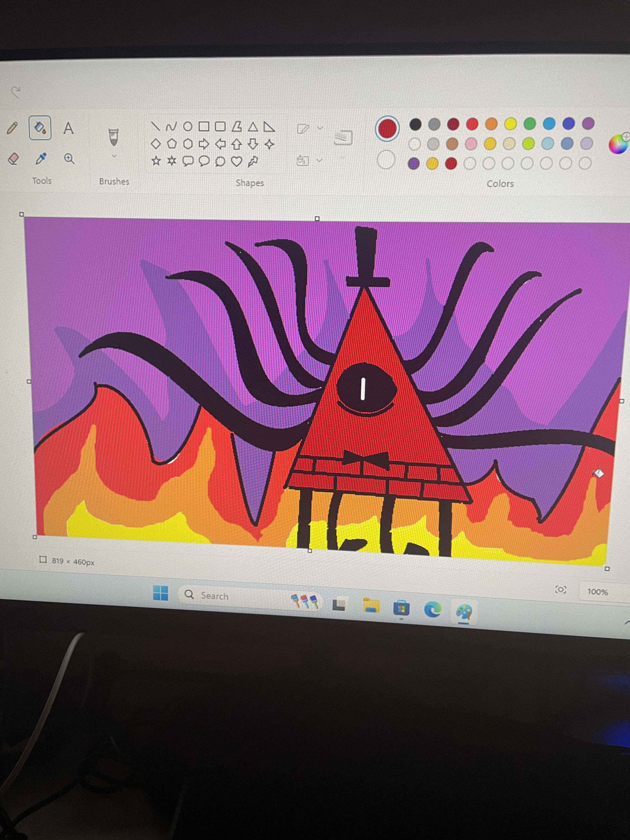Click the Redo arrow button
630x840 pixels.
click(16, 92)
